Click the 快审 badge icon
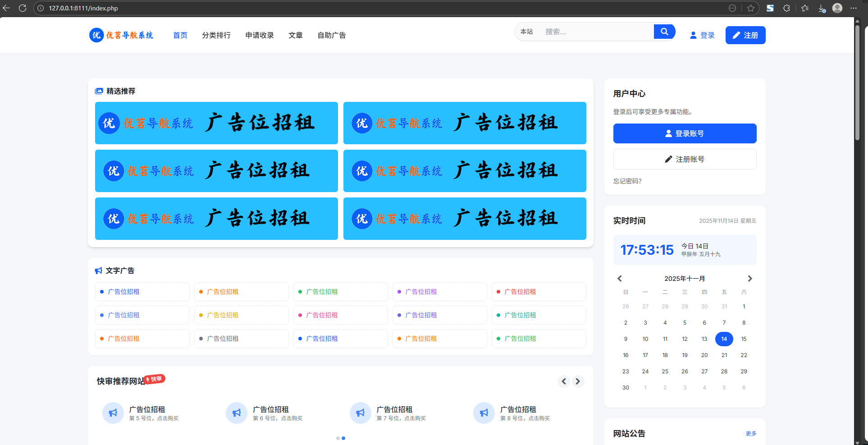 click(155, 379)
